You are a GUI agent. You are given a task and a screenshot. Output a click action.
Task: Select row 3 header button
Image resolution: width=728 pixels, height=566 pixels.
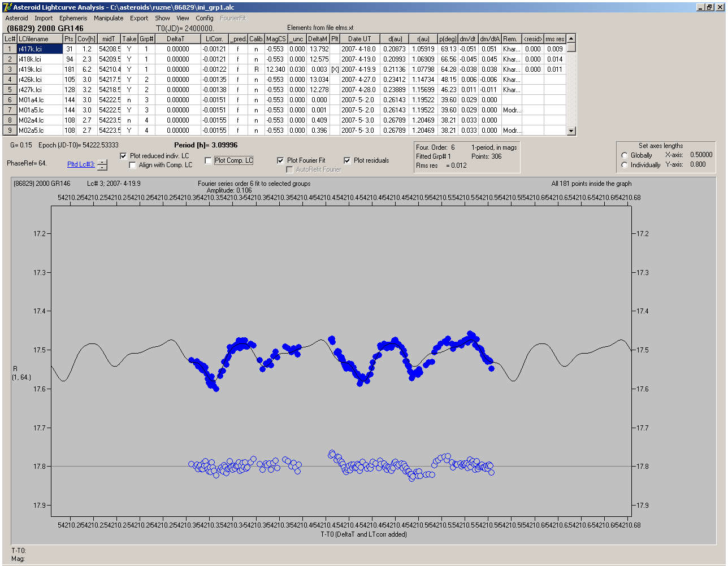coord(10,69)
